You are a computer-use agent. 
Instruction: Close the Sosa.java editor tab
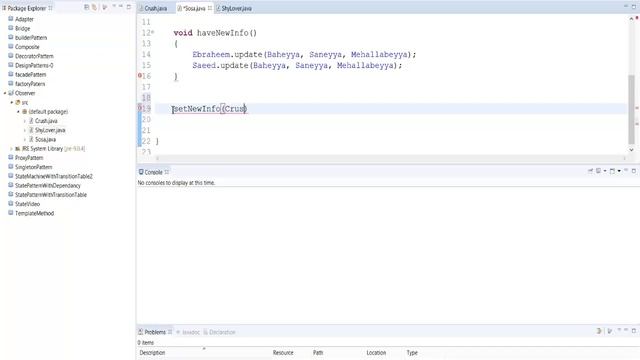coord(210,8)
